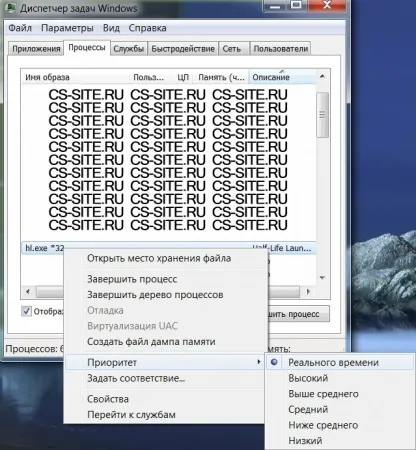Click the vertical scrollbar down arrow

[x=322, y=278]
